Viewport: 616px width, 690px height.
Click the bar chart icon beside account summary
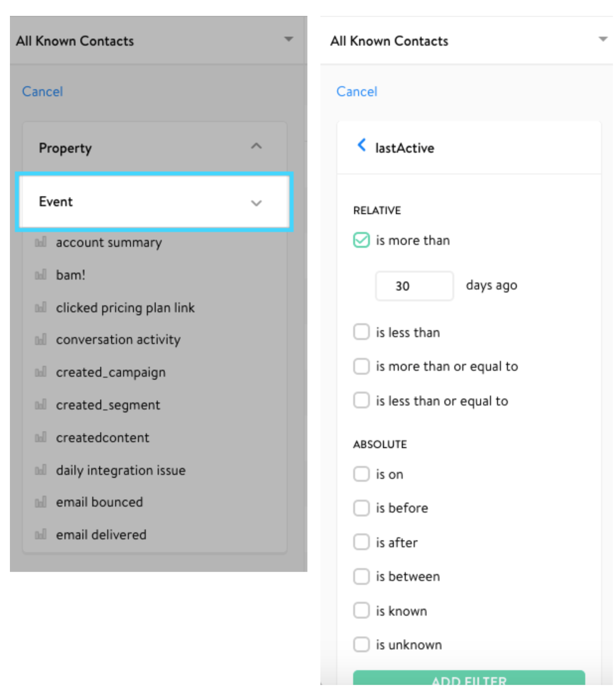pos(41,242)
